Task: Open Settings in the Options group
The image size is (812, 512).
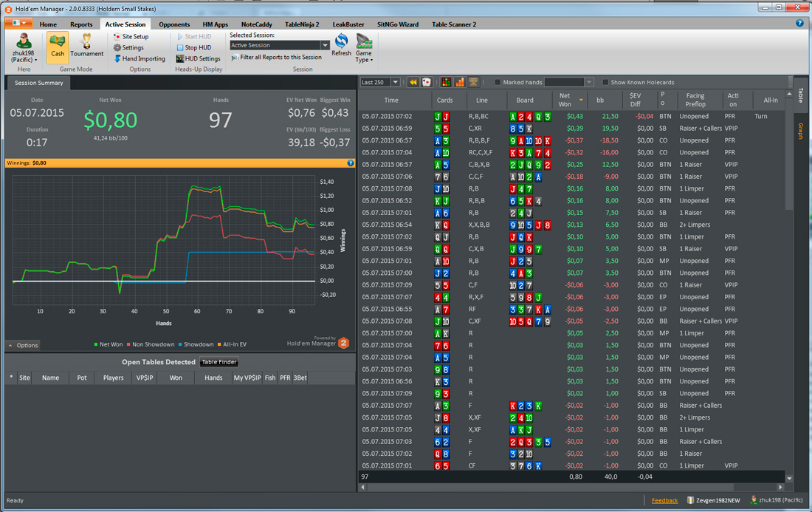Action: pos(128,48)
